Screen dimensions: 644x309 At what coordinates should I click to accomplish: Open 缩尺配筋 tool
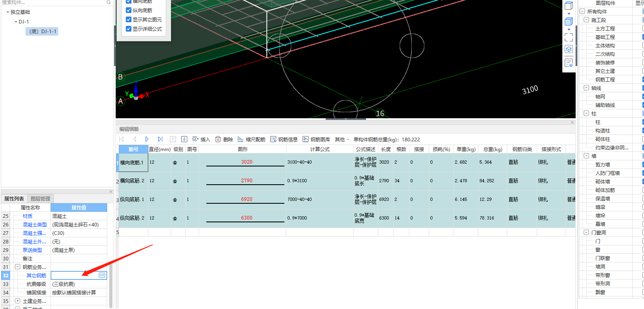click(x=252, y=139)
